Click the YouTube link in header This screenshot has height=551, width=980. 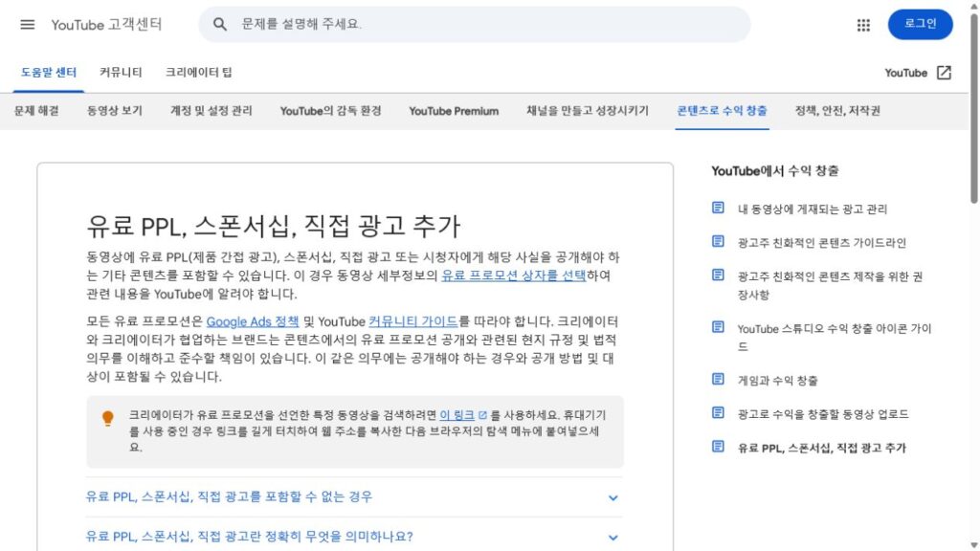[x=905, y=73]
